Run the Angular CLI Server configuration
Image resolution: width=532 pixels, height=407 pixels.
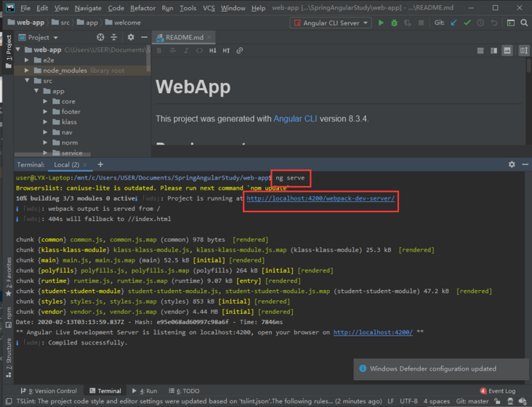click(381, 23)
